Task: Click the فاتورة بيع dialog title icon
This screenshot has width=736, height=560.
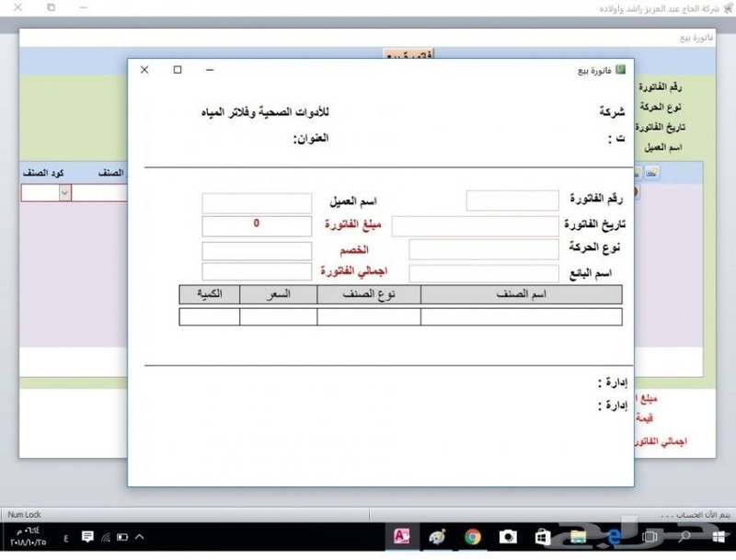Action: 620,69
